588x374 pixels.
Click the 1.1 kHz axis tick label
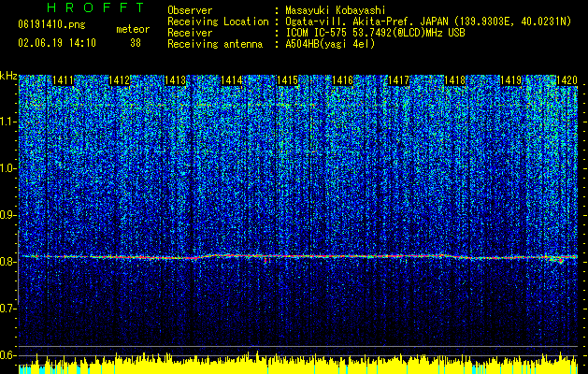click(8, 122)
